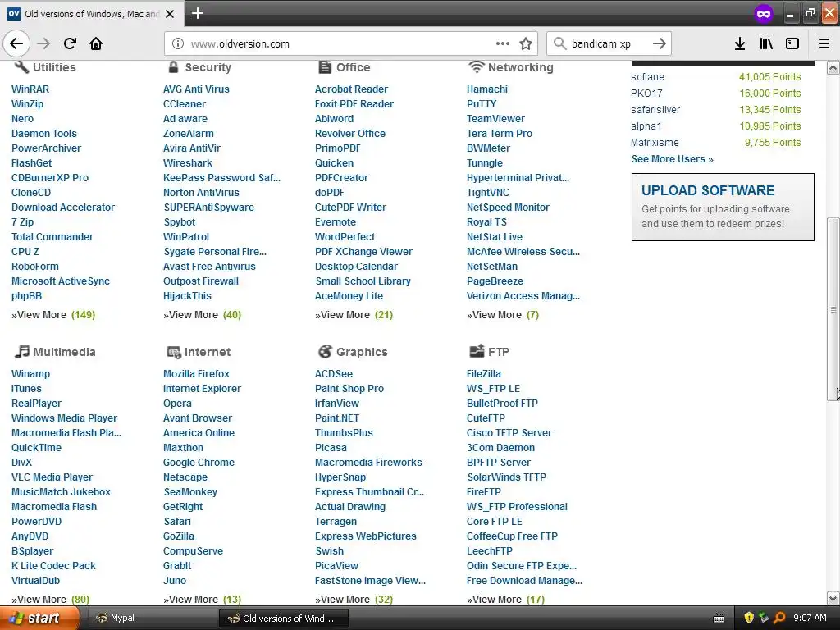Screen dimensions: 840x630
Task: Expand Office View More (21)
Action: click(354, 314)
